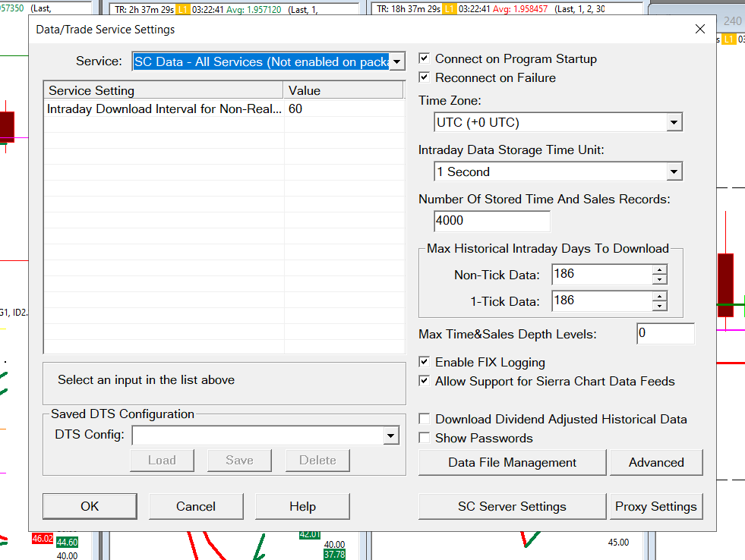
Task: Close the Data/Trade Service Settings dialog
Action: 700,29
